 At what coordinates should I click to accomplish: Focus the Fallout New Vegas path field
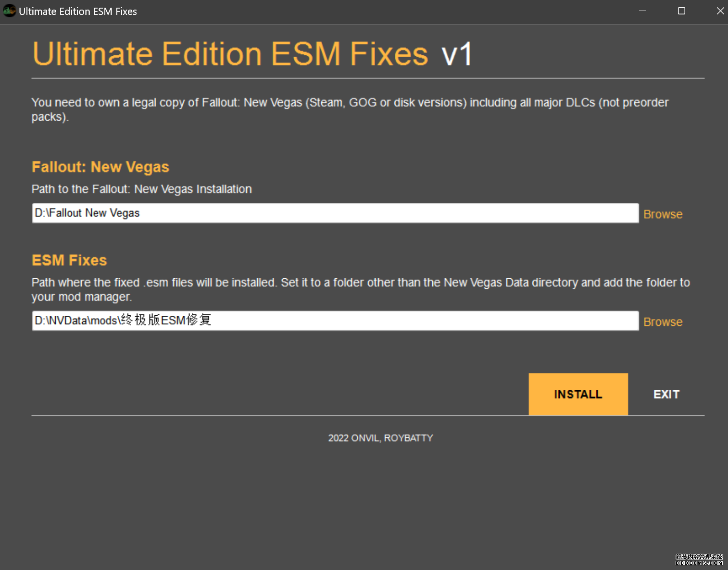[x=335, y=213]
